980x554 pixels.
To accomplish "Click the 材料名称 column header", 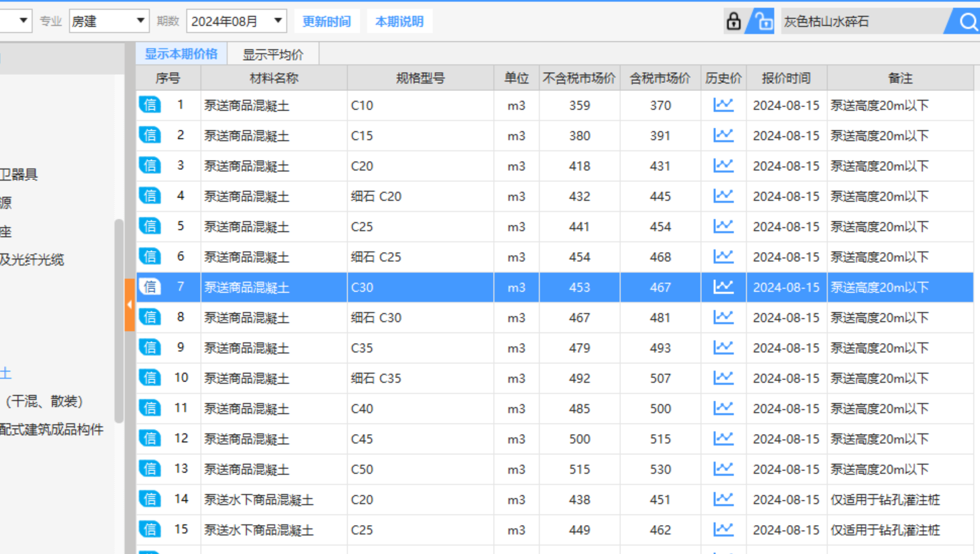I will click(x=274, y=78).
